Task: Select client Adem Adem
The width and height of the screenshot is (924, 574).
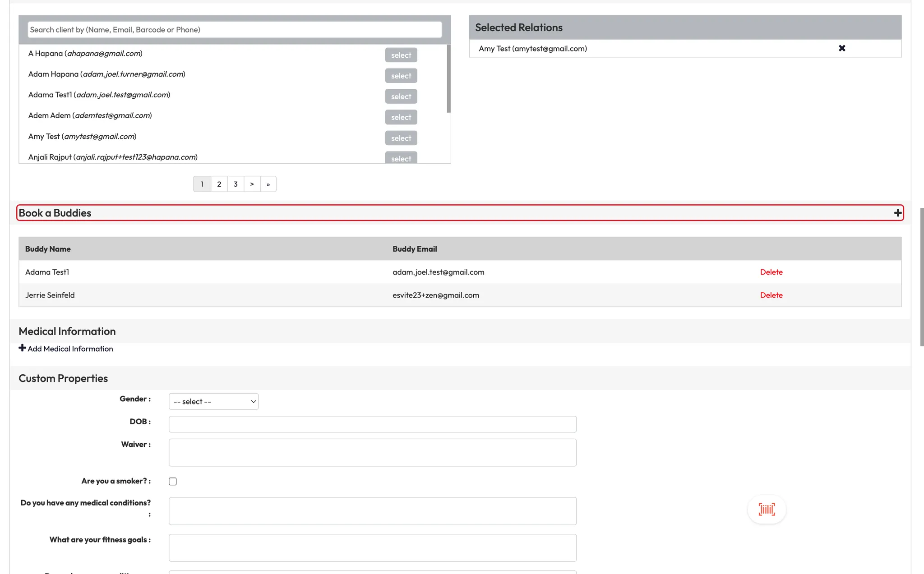Action: tap(401, 117)
